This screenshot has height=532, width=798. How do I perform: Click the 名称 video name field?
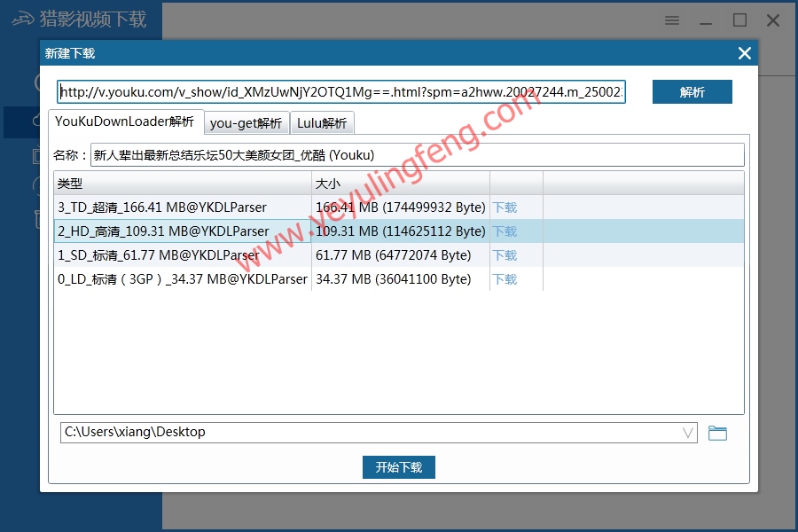pos(418,155)
